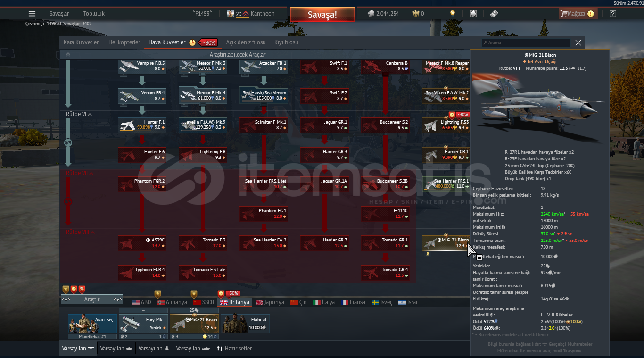
Task: Select the MiG-21 Bison crew slot
Action: 194,324
